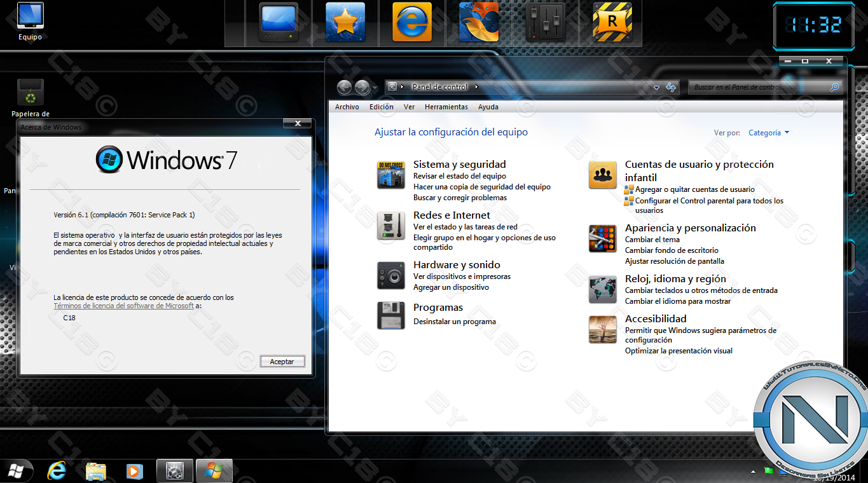Open the Reloj, idioma y región icon
Screen dimensions: 868x483
(x=603, y=289)
